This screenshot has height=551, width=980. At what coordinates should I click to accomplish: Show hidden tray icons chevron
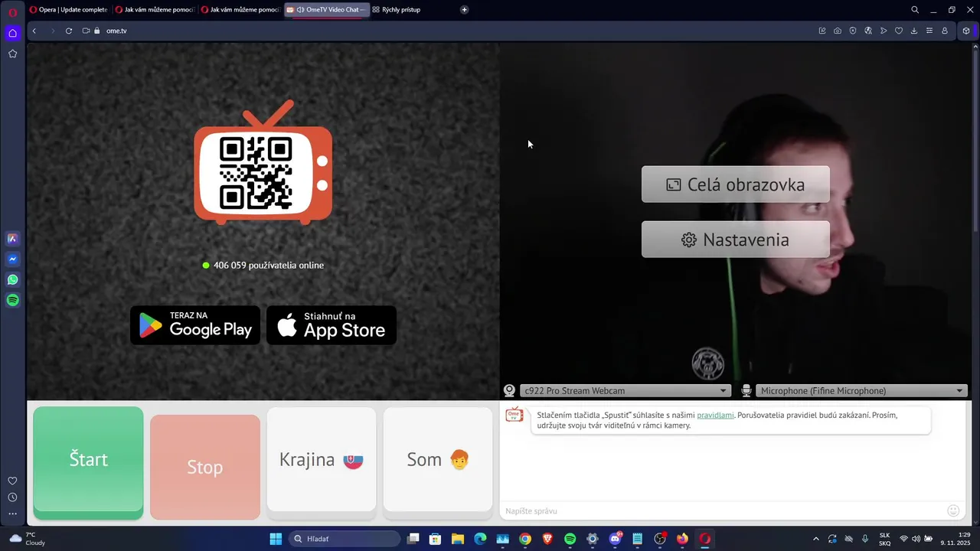click(x=815, y=539)
